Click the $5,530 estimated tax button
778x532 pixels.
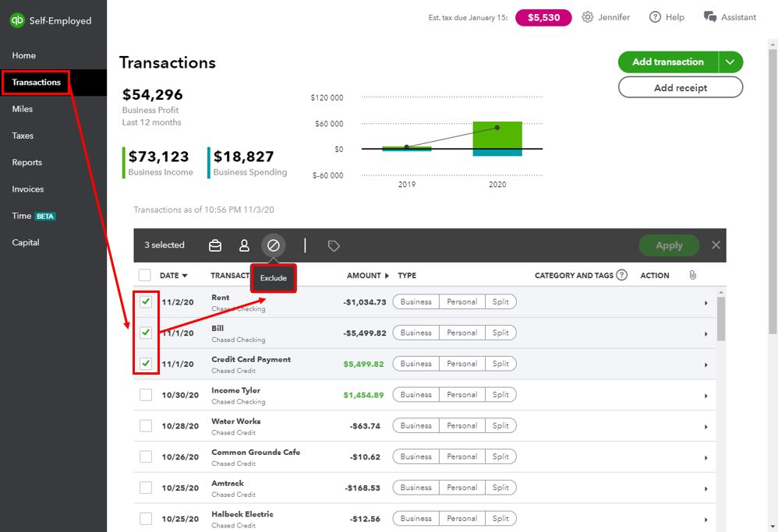click(x=543, y=17)
